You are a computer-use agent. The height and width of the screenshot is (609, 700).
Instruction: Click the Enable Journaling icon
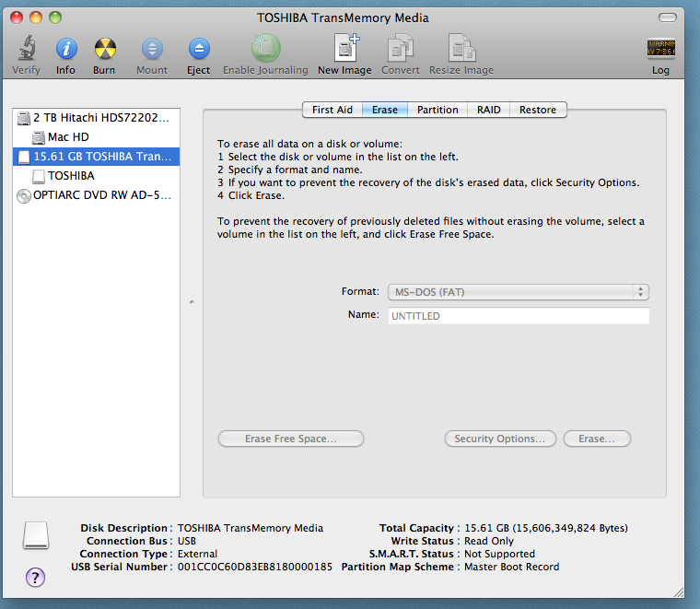click(x=265, y=48)
